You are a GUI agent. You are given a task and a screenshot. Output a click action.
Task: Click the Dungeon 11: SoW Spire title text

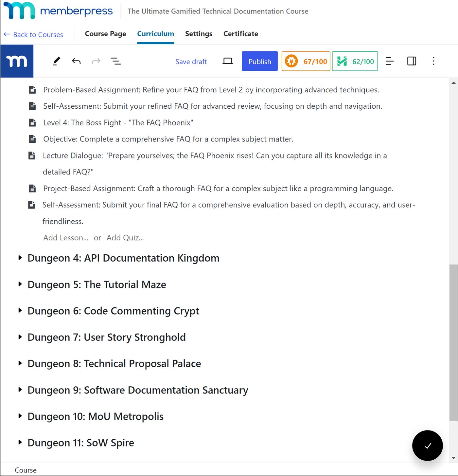coord(81,443)
